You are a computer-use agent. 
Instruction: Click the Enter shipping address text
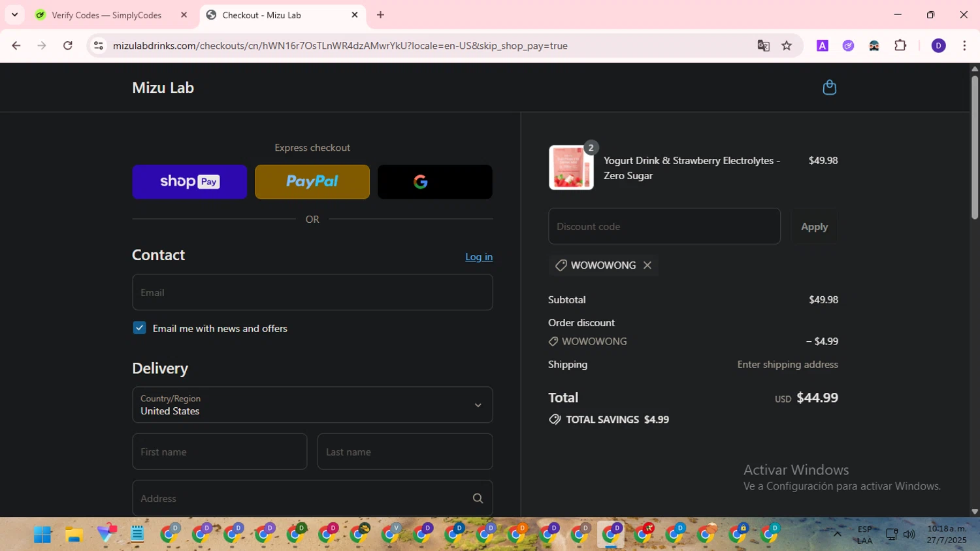click(x=787, y=365)
